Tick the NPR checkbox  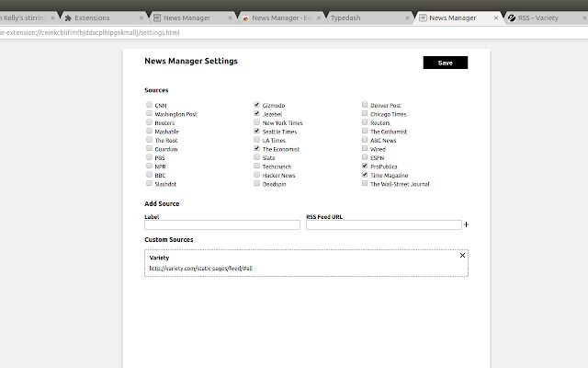point(149,166)
